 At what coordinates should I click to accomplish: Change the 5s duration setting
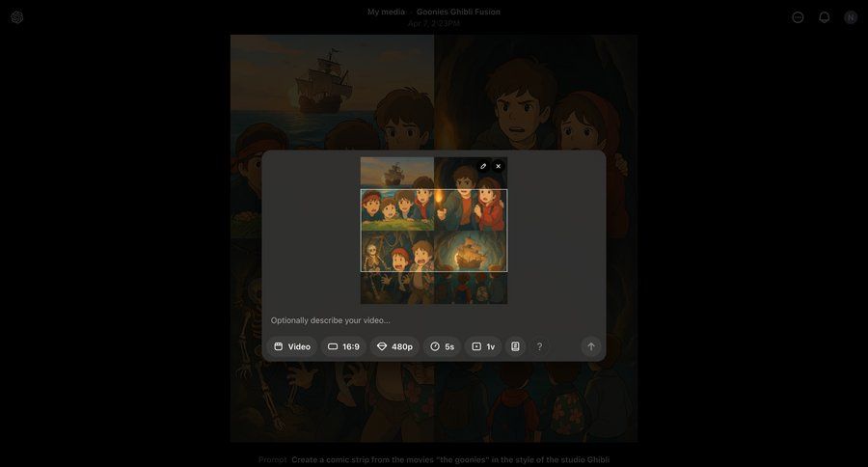[x=443, y=346]
